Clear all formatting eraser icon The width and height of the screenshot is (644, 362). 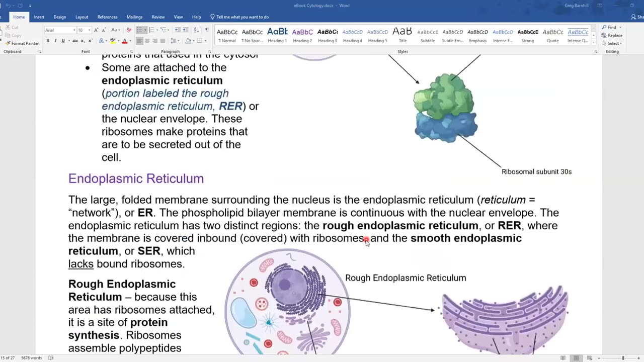click(x=129, y=30)
